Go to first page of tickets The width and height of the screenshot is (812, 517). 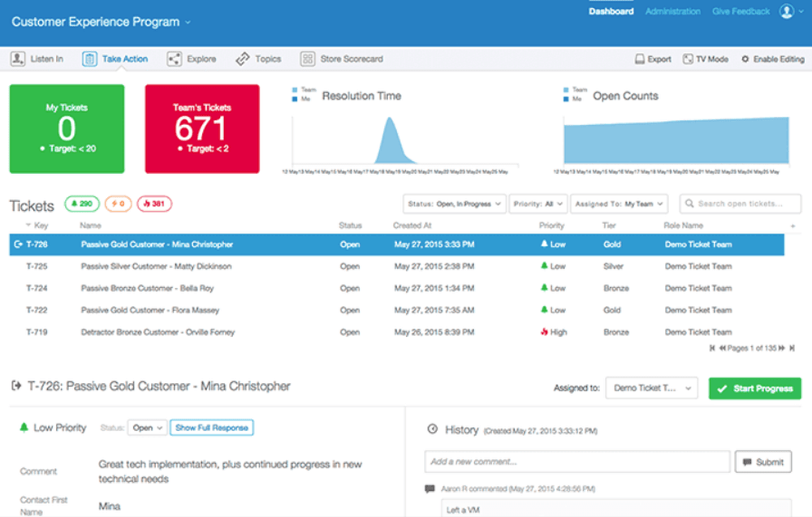coord(713,348)
